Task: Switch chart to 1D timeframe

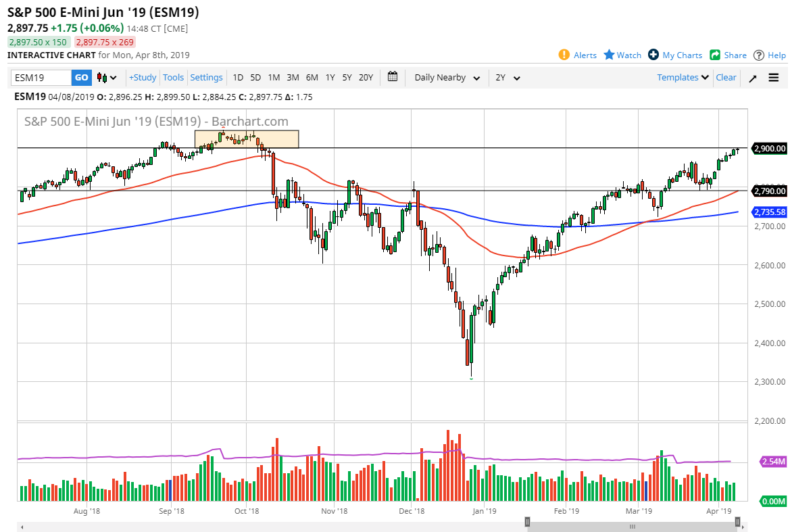Action: click(238, 78)
